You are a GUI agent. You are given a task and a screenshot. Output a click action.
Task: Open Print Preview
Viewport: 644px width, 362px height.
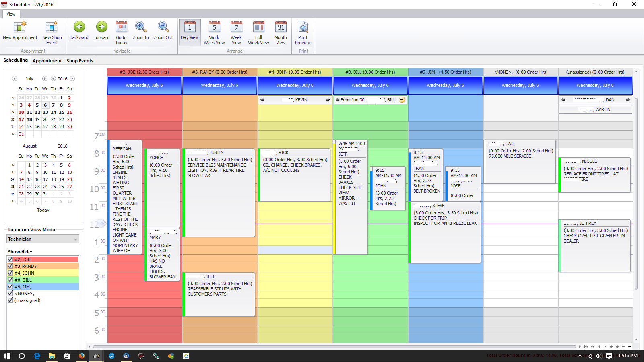click(303, 32)
